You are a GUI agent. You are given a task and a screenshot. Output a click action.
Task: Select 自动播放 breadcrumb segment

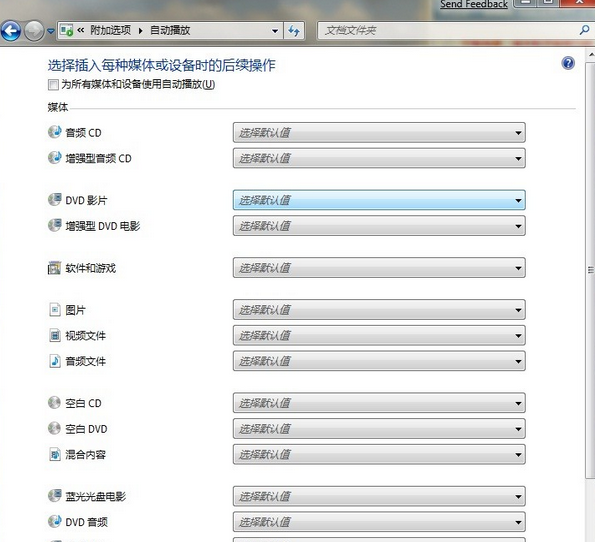[x=170, y=30]
